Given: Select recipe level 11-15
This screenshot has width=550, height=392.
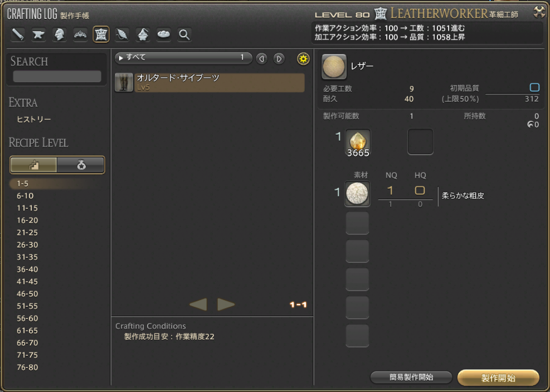Looking at the screenshot, I should [x=27, y=208].
